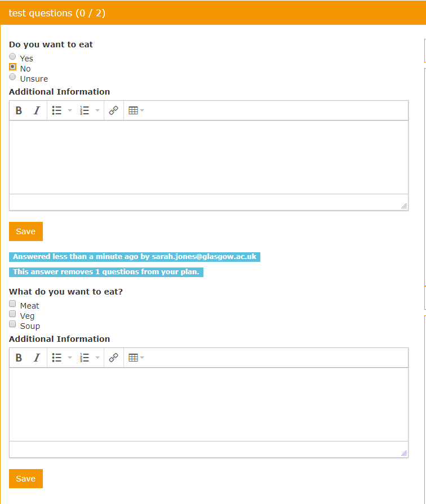Screen dimensions: 426x504
Task: Save the 'Do you want to eat' answer
Action: pos(26,231)
